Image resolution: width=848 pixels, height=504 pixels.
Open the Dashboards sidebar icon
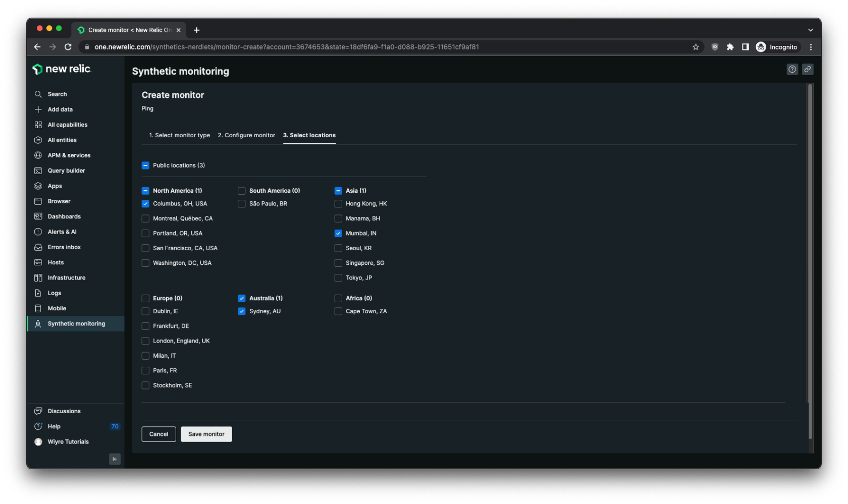[38, 216]
